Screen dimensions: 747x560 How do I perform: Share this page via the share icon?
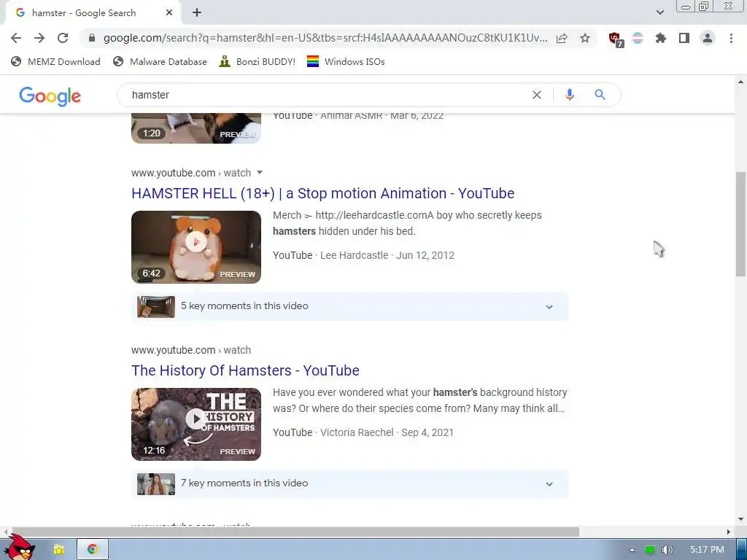tap(562, 38)
